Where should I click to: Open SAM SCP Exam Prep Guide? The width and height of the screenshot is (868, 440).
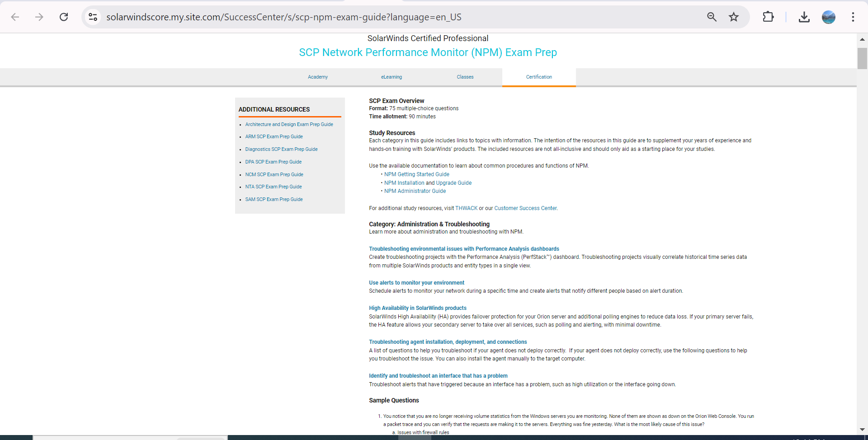click(x=274, y=200)
